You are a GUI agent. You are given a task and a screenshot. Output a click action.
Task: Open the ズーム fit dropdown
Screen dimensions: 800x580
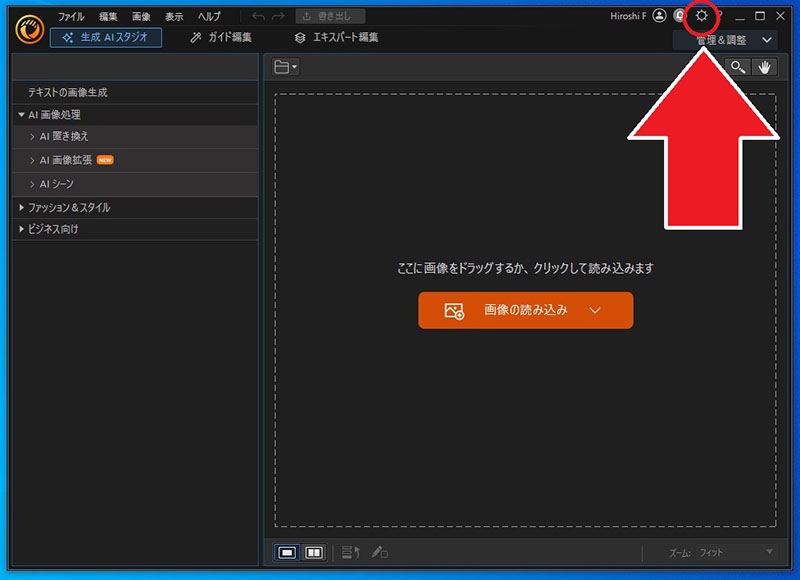pyautogui.click(x=735, y=552)
